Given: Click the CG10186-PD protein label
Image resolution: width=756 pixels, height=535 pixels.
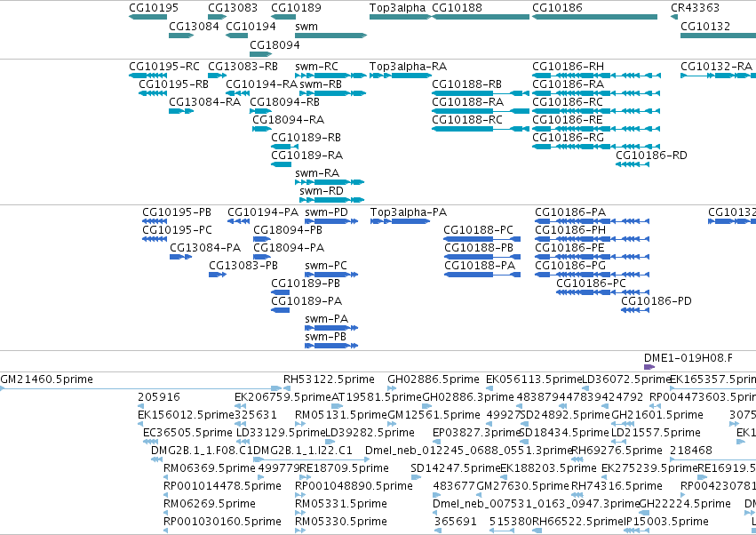Looking at the screenshot, I should pos(657,301).
